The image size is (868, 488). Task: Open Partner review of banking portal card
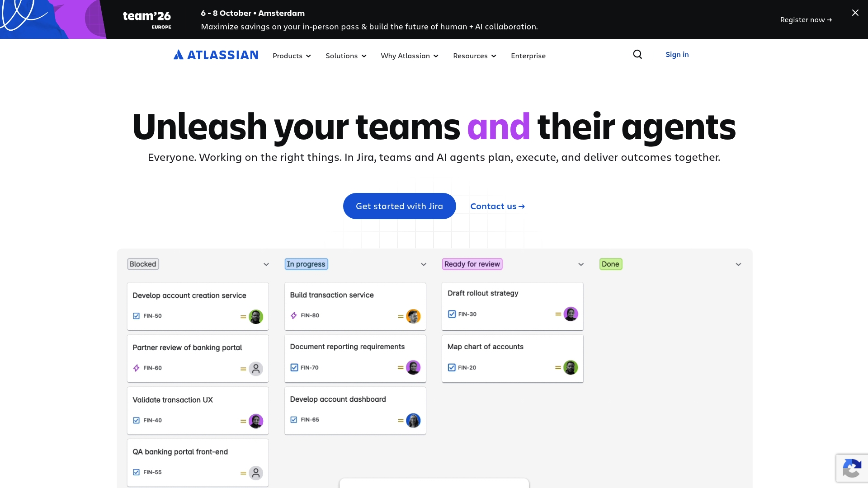pyautogui.click(x=198, y=358)
